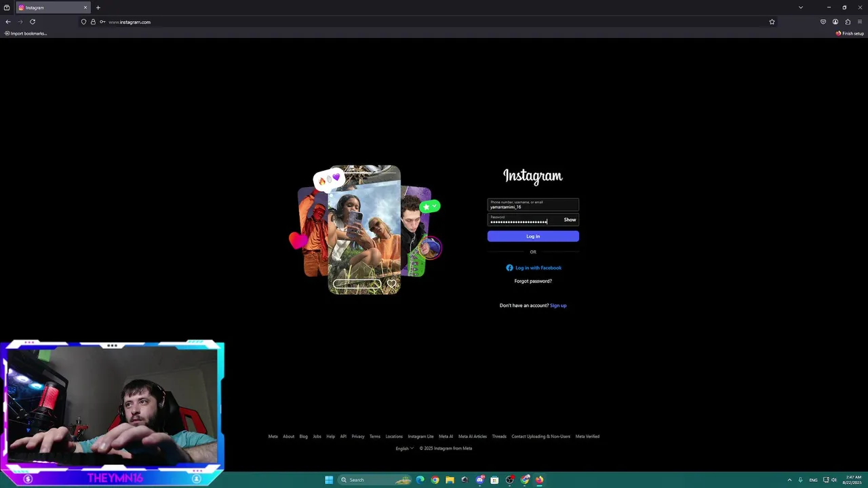
Task: Open Jobs footer link
Action: tap(317, 436)
